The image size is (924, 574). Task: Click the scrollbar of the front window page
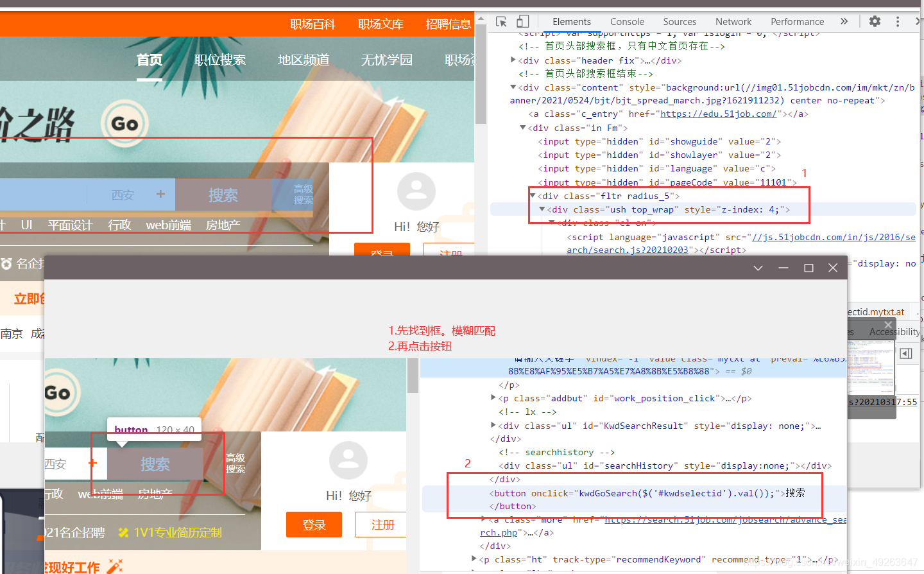[413, 376]
